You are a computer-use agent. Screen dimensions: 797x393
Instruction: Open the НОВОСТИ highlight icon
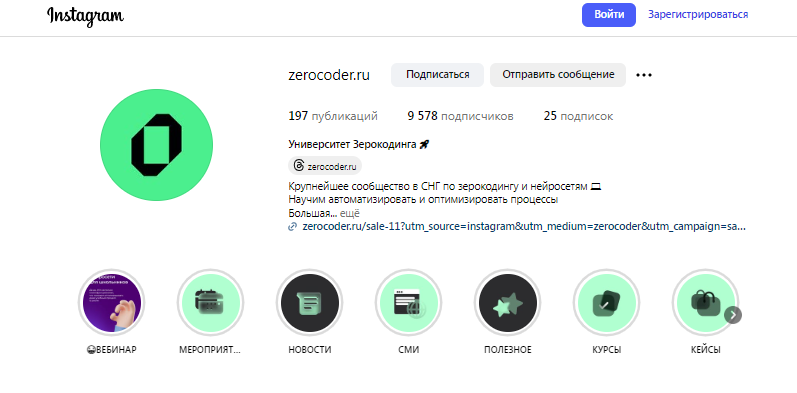[x=310, y=303]
